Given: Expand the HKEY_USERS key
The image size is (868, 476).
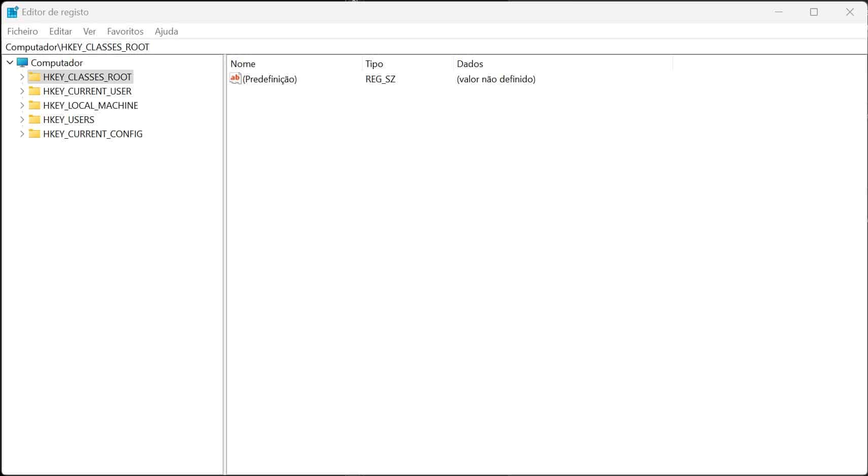Looking at the screenshot, I should coord(22,119).
